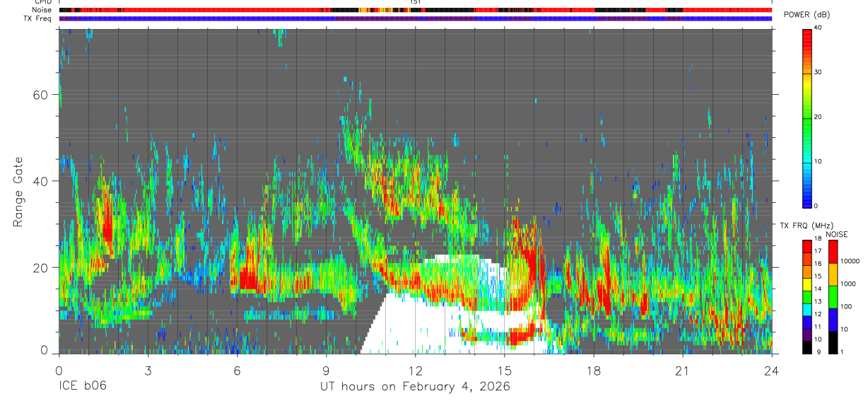Select black 9–10 MHz TX FRQ swatch

pos(807,347)
